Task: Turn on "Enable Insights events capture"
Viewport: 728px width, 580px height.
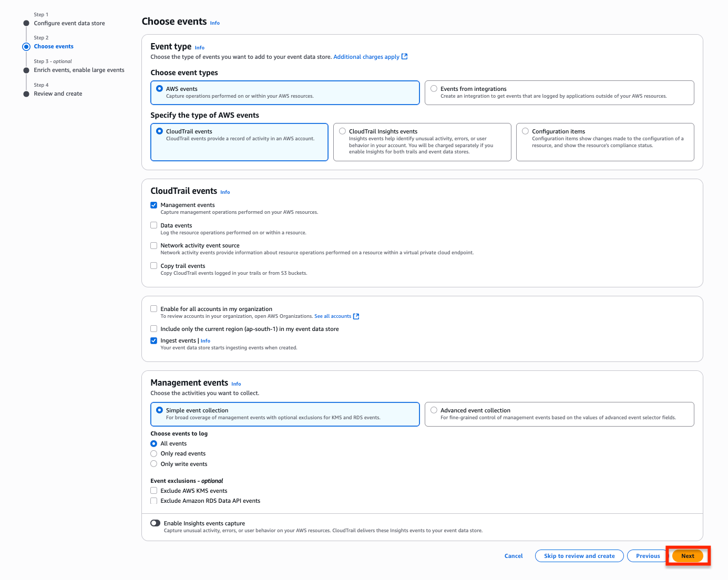Action: point(156,523)
